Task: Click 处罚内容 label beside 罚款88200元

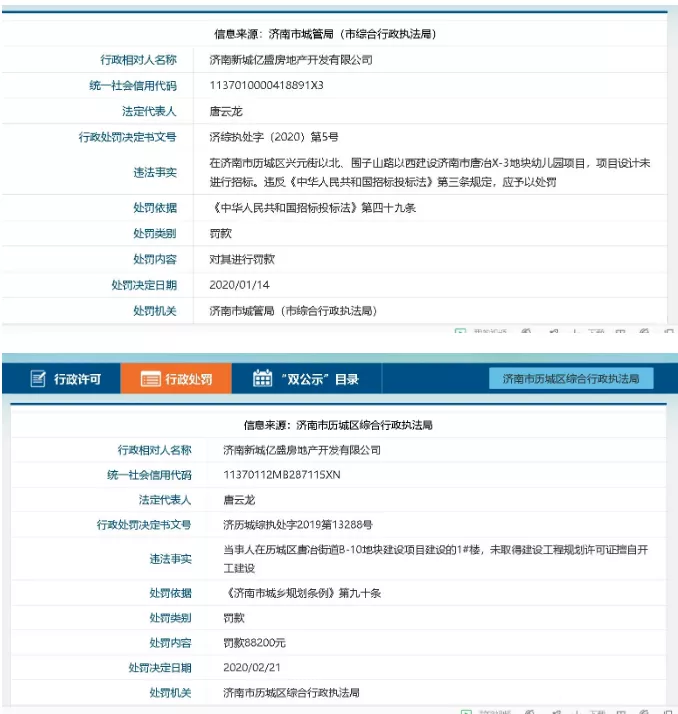Action: click(x=170, y=643)
